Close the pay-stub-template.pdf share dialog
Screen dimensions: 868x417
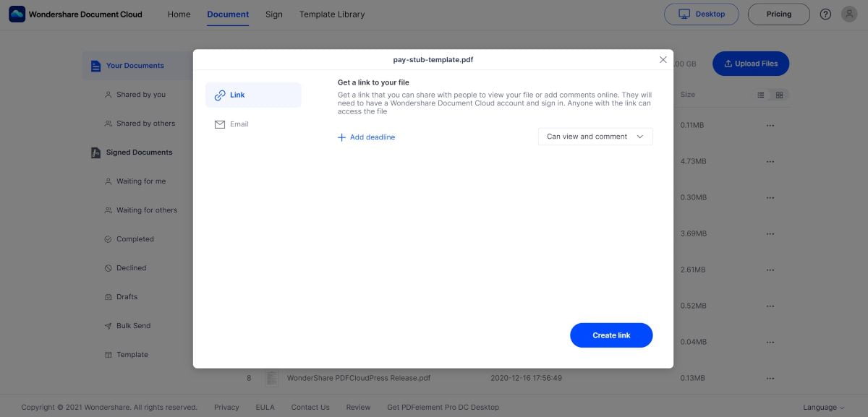coord(663,59)
